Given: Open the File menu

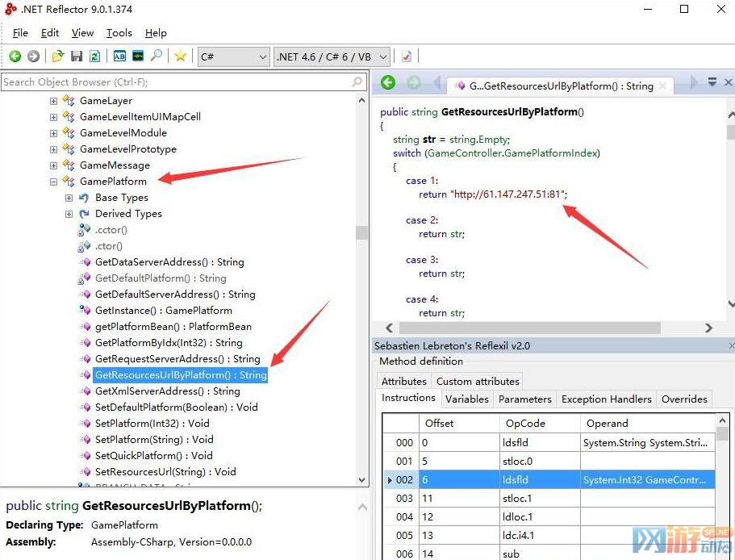Looking at the screenshot, I should pyautogui.click(x=20, y=33).
